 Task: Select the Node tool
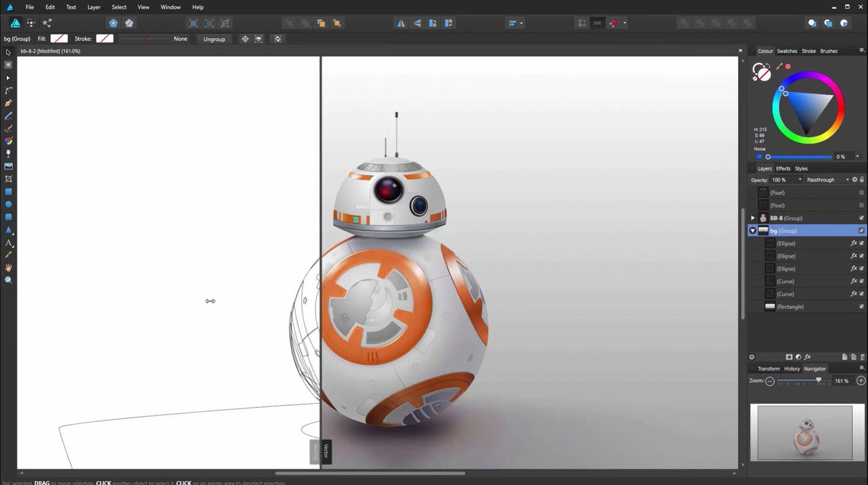coord(8,77)
